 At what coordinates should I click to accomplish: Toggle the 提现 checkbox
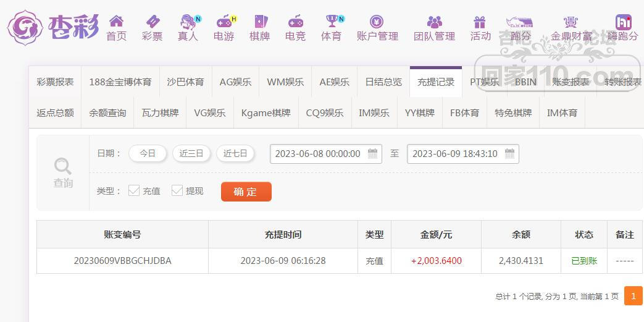[x=177, y=190]
